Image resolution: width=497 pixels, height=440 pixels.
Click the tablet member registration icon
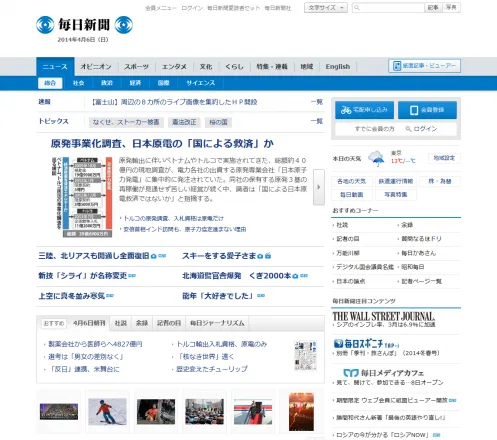[x=414, y=110]
